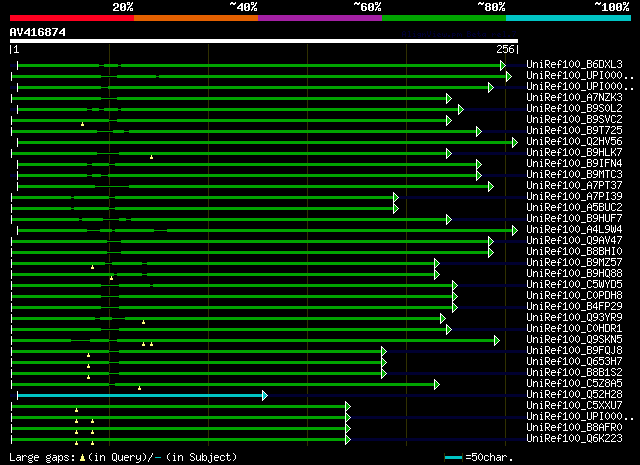The image size is (640, 465).
Task: Click the purple ~60% legend segment
Action: point(320,18)
